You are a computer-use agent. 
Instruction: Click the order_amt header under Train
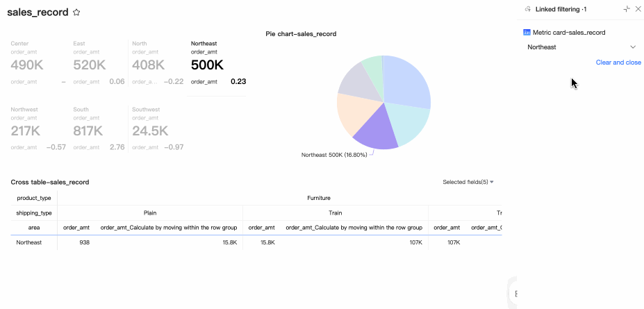tap(262, 228)
